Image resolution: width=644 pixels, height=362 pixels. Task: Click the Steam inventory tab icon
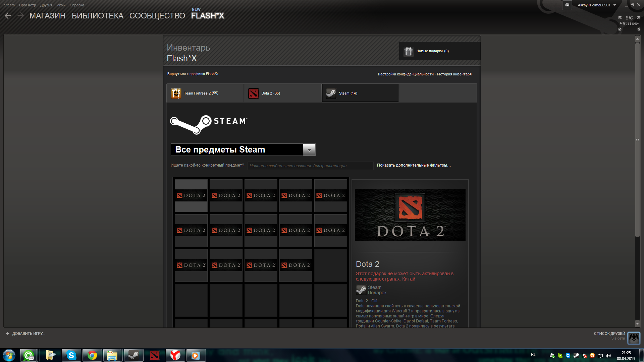pos(331,93)
